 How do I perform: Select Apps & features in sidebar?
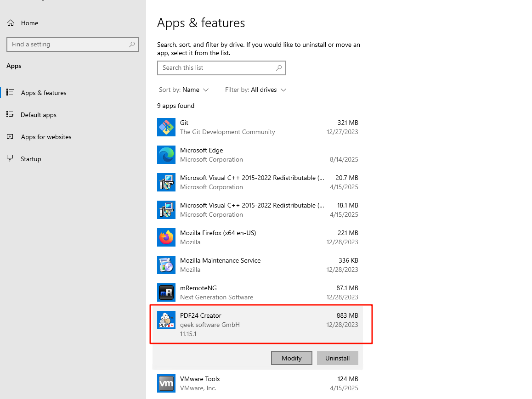click(44, 93)
